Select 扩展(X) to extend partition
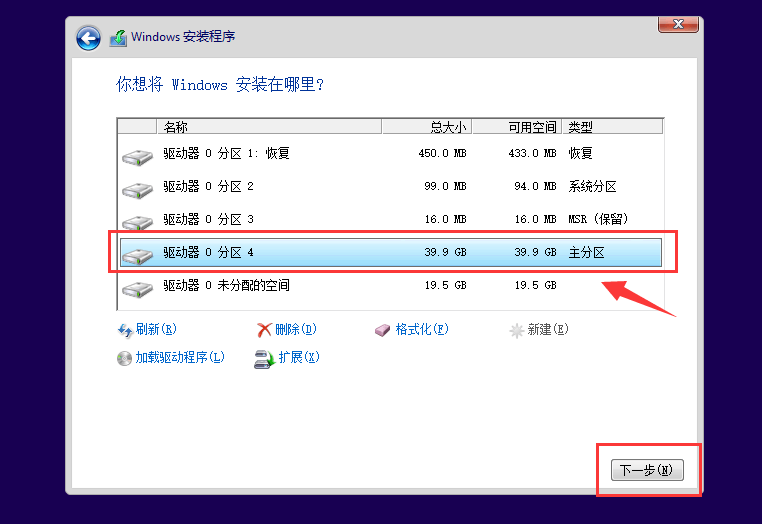The width and height of the screenshot is (762, 524). pyautogui.click(x=299, y=357)
